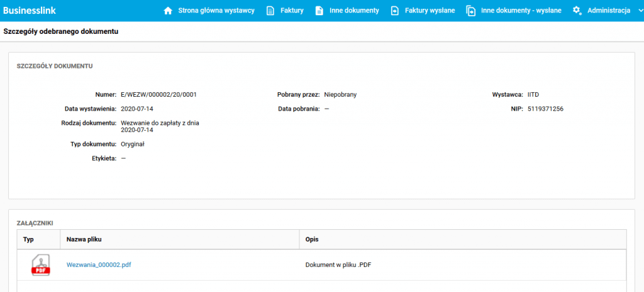The height and width of the screenshot is (292, 644).
Task: Click the home icon in the navbar
Action: pyautogui.click(x=167, y=11)
